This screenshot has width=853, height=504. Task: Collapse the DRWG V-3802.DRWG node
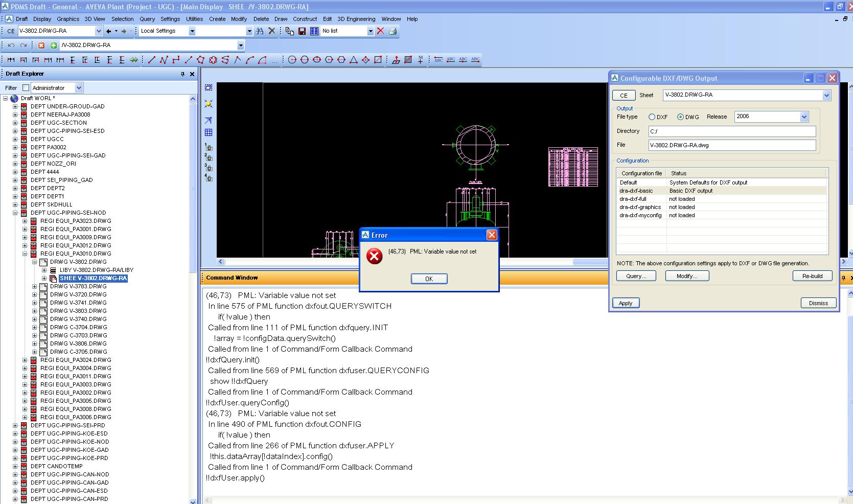34,262
